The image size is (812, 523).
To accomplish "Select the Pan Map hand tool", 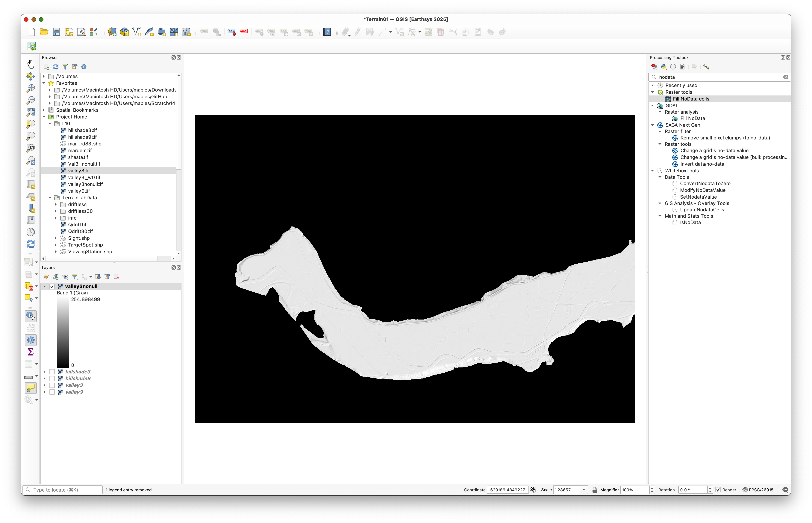I will [x=31, y=64].
